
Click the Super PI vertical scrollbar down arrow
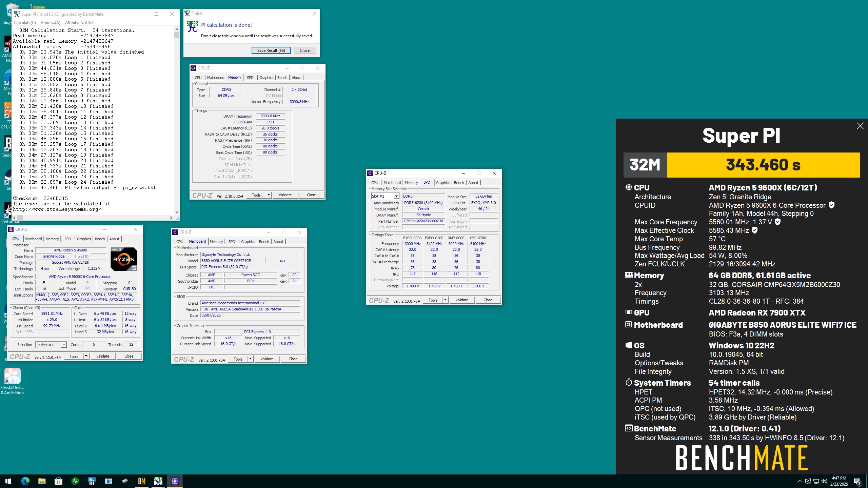click(177, 212)
